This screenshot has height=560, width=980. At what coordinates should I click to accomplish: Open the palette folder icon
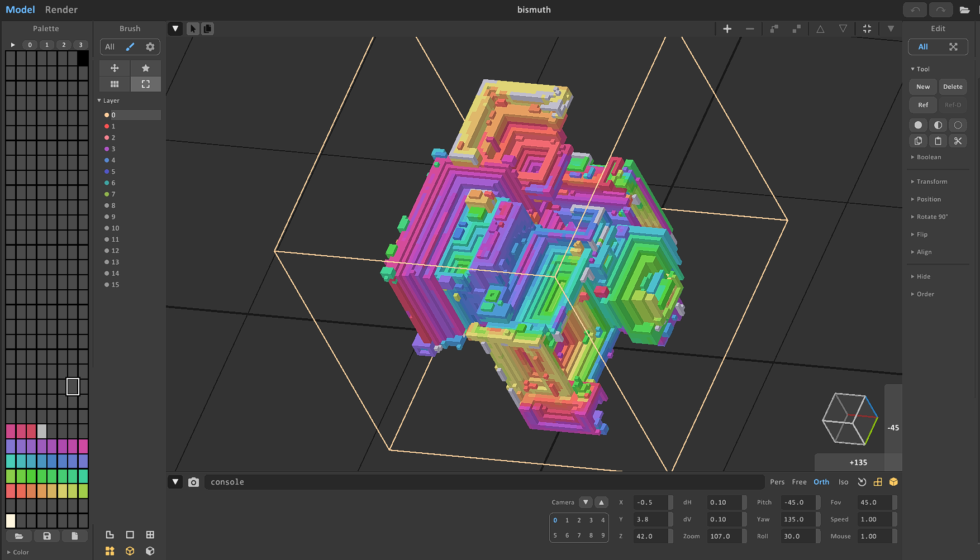pos(19,536)
